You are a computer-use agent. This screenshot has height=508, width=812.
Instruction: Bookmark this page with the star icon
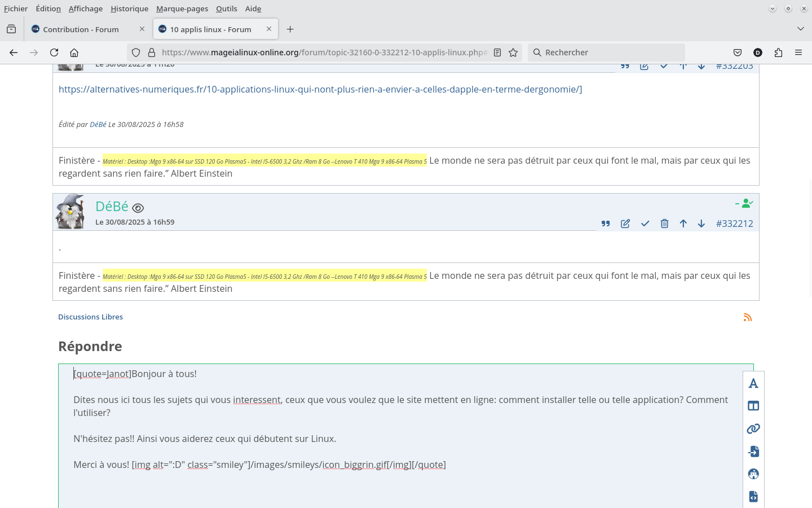coord(513,52)
